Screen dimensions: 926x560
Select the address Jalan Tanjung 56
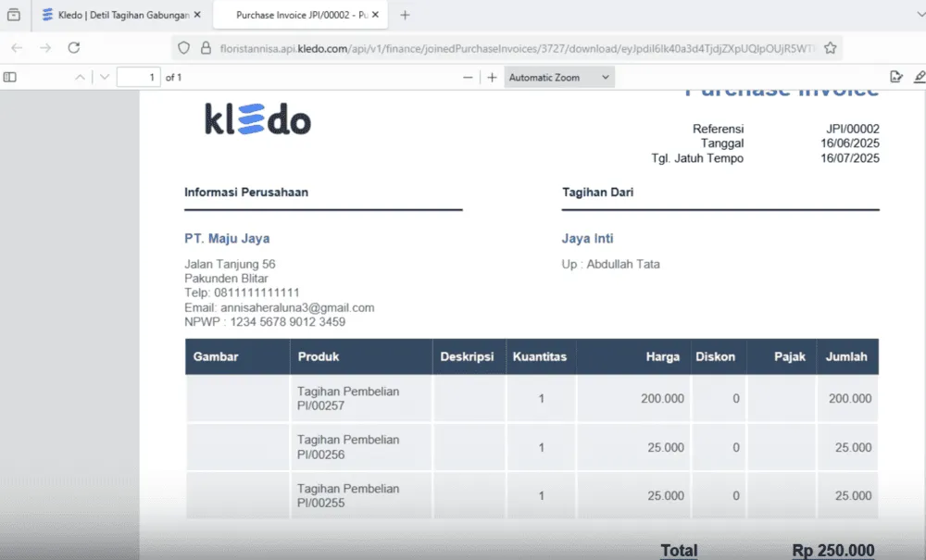[x=230, y=265]
